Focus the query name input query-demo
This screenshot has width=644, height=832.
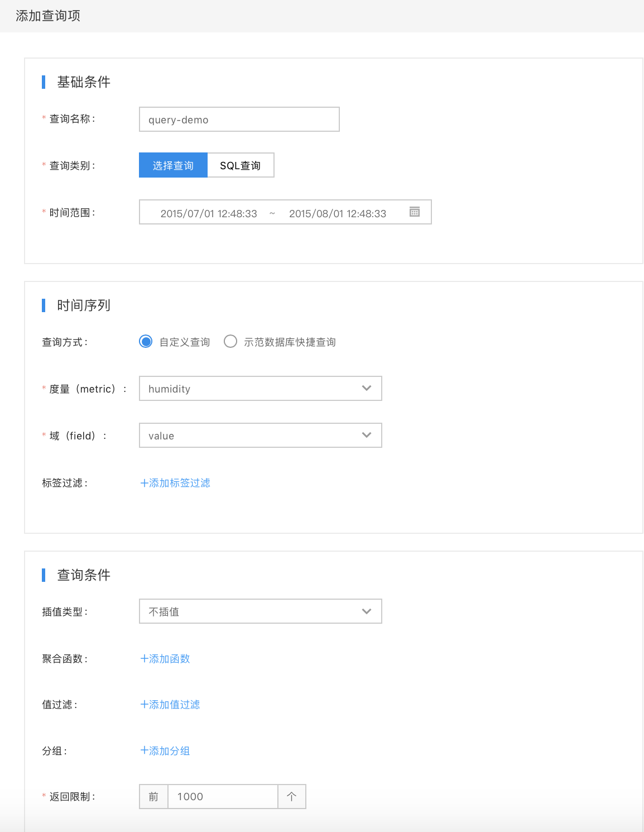[x=239, y=119]
